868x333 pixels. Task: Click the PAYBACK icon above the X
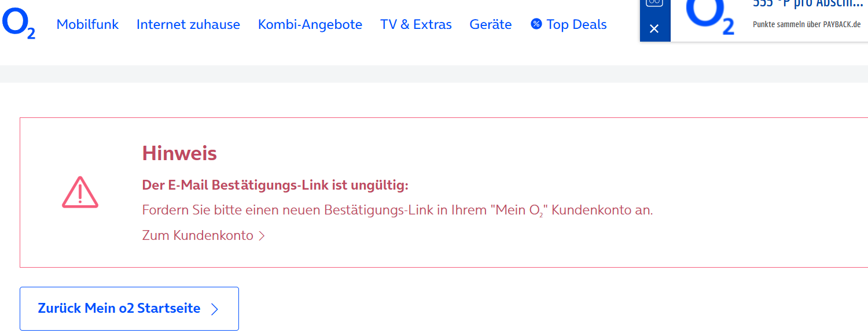click(654, 2)
